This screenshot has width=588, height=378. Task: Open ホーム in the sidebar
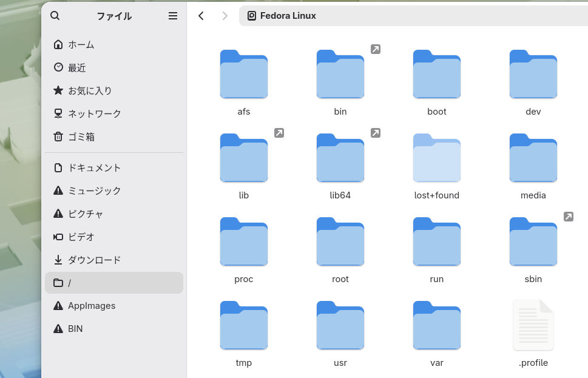[114, 45]
